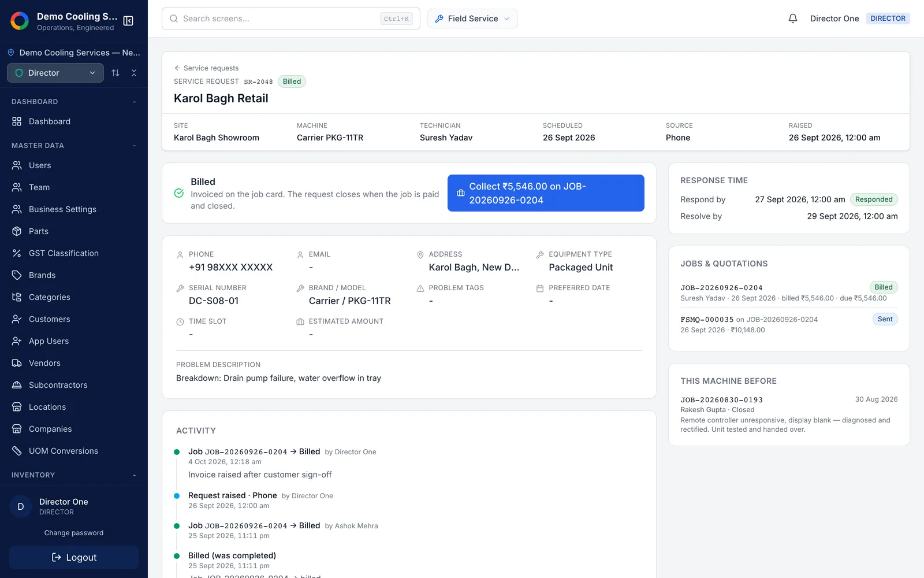Click serial number DC-S08-01
Viewport: 924px width, 578px height.
pos(214,301)
